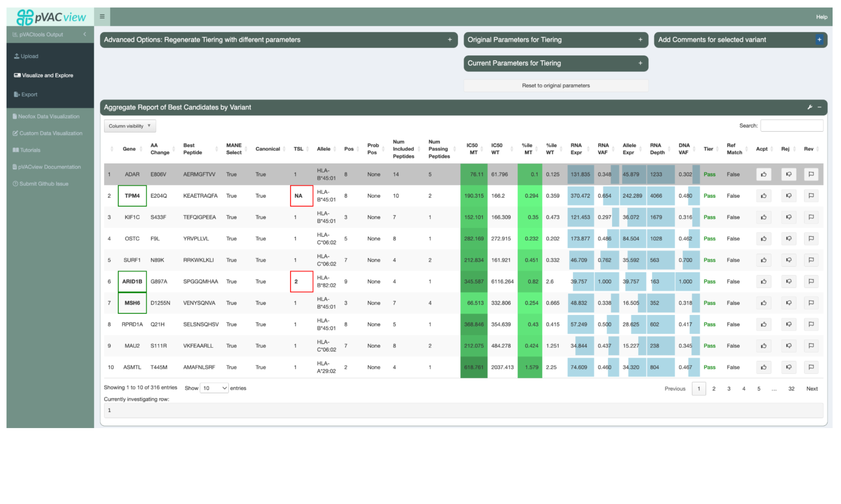Image resolution: width=841 pixels, height=504 pixels.
Task: Open Tutorials from the sidebar
Action: (x=30, y=150)
